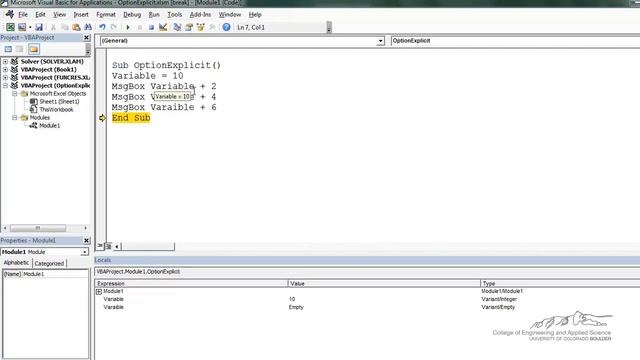Image resolution: width=640 pixels, height=360 pixels.
Task: Open the Insert object dropdown arrow
Action: [x=30, y=27]
